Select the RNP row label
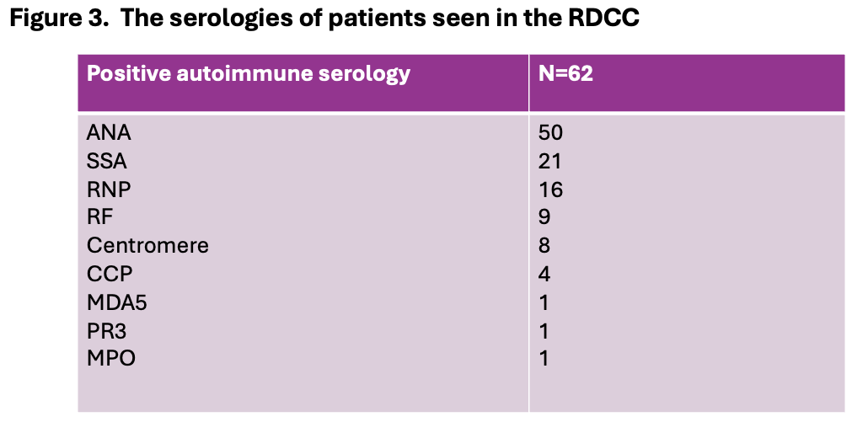This screenshot has width=868, height=438. point(109,190)
